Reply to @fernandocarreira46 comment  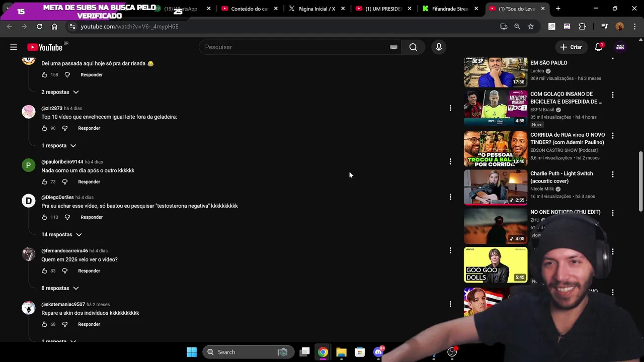pyautogui.click(x=89, y=271)
